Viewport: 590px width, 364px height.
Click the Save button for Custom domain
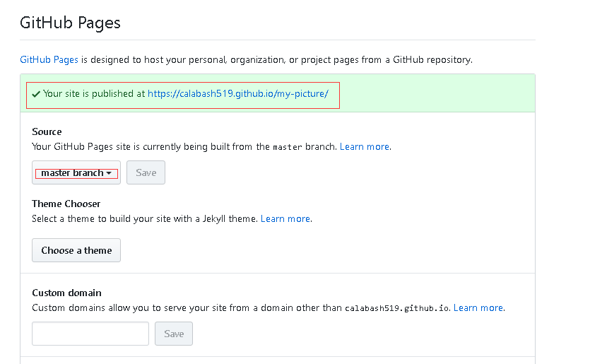[174, 334]
